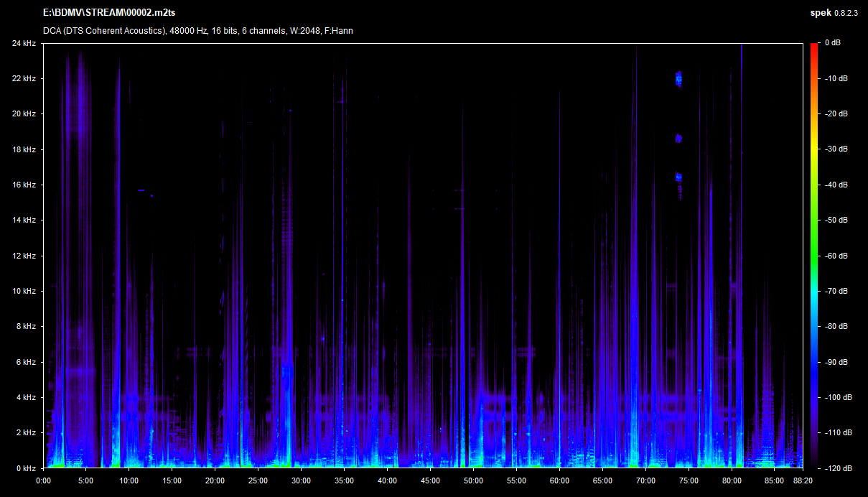Click the 24 kHz frequency axis label
This screenshot has width=868, height=497.
coord(23,43)
